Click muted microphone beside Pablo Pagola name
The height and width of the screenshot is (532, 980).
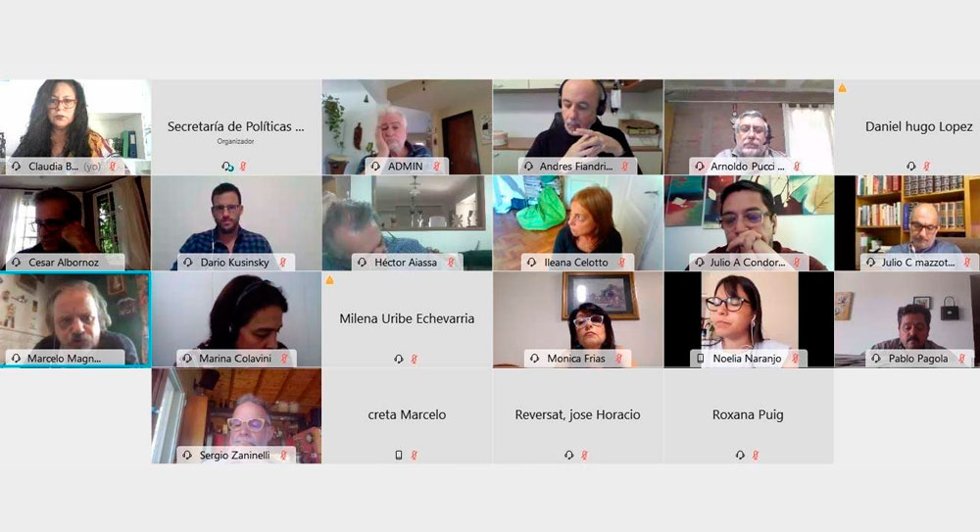pos(962,359)
